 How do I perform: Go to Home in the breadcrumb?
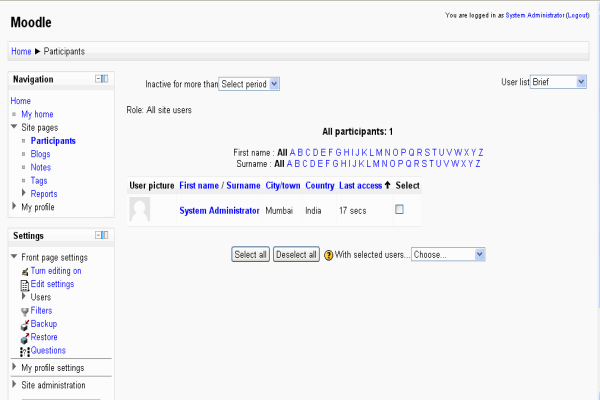point(20,50)
